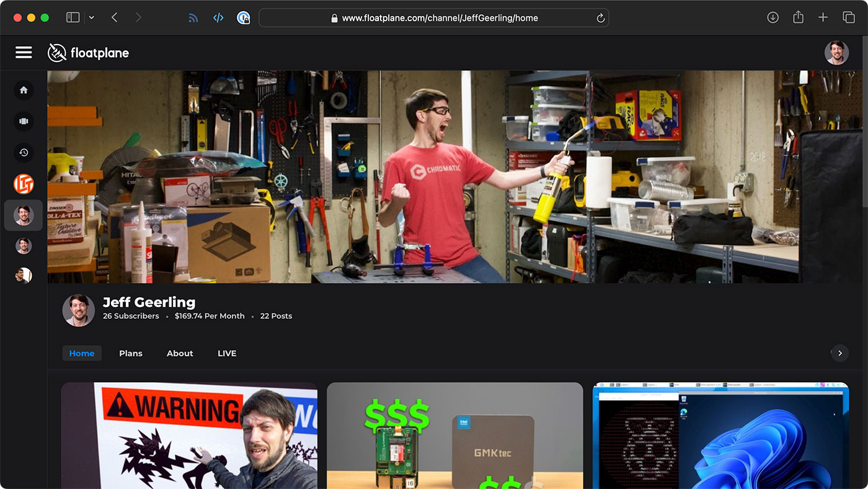Open the Linus Tech Tips channel icon
Image resolution: width=868 pixels, height=489 pixels.
24,184
